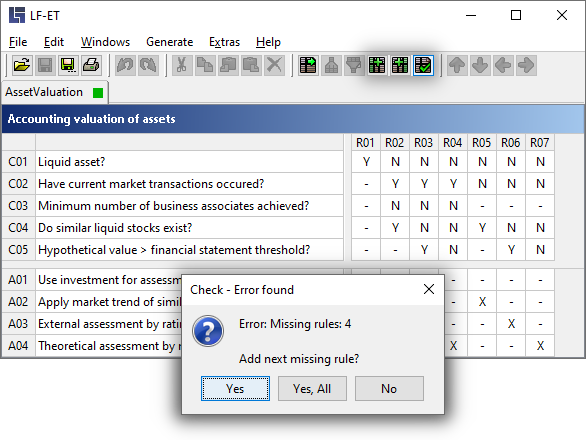This screenshot has height=440, width=586.
Task: Select rule column header R05
Action: pyautogui.click(x=481, y=142)
